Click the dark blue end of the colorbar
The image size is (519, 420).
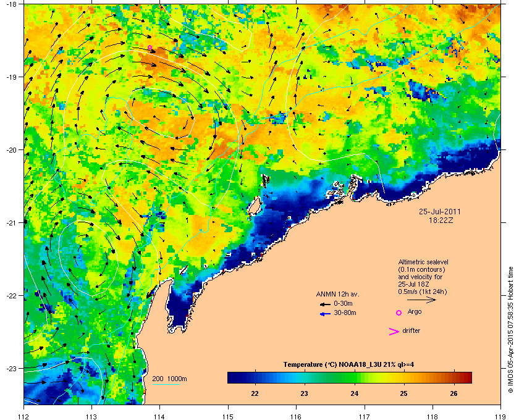pyautogui.click(x=232, y=377)
